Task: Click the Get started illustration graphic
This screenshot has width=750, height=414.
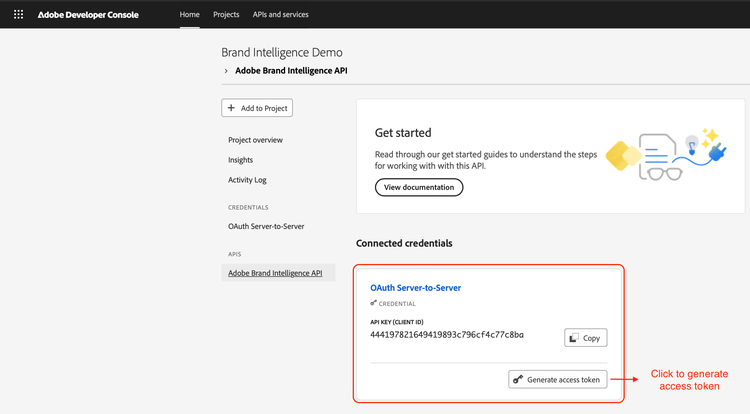Action: pos(666,154)
